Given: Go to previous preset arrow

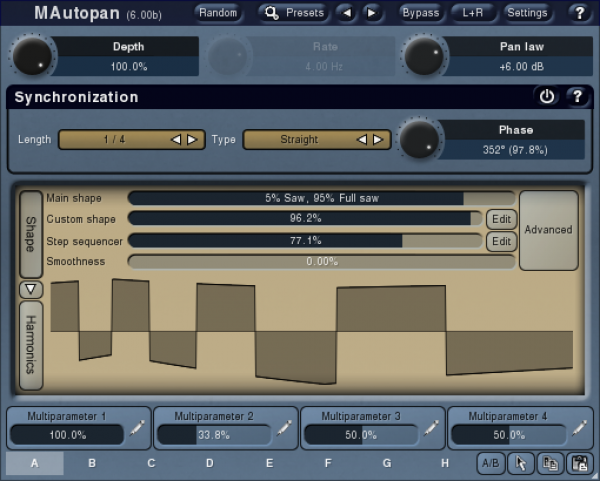Looking at the screenshot, I should pos(346,13).
